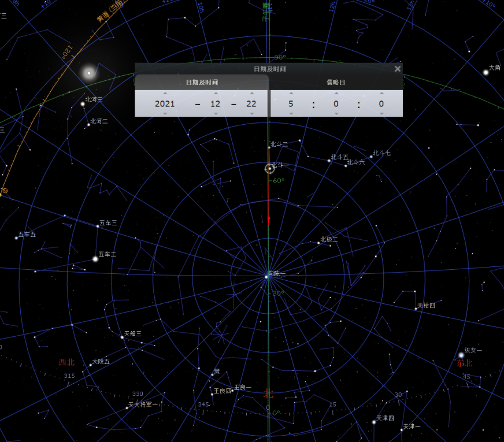Click the year field showing 2021

[165, 104]
